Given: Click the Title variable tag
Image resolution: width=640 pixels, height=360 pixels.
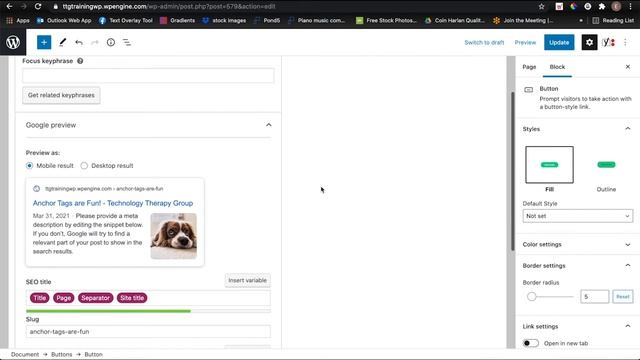Looking at the screenshot, I should coord(40,298).
